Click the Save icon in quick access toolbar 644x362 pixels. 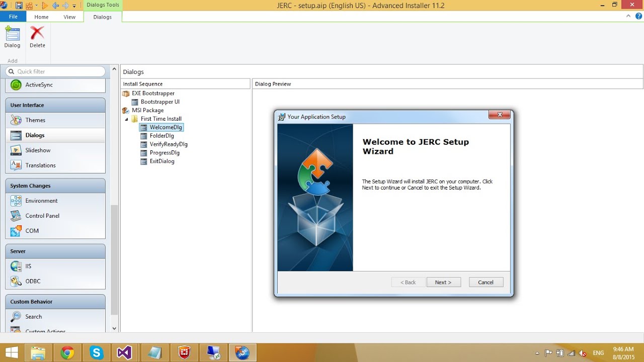(19, 6)
